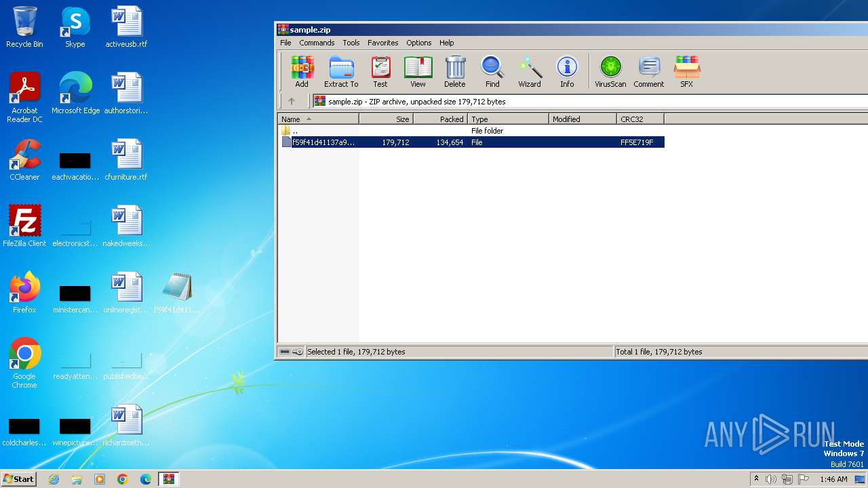Select the authorstori... document icon
Viewport: 868px width, 488px height.
(x=126, y=93)
